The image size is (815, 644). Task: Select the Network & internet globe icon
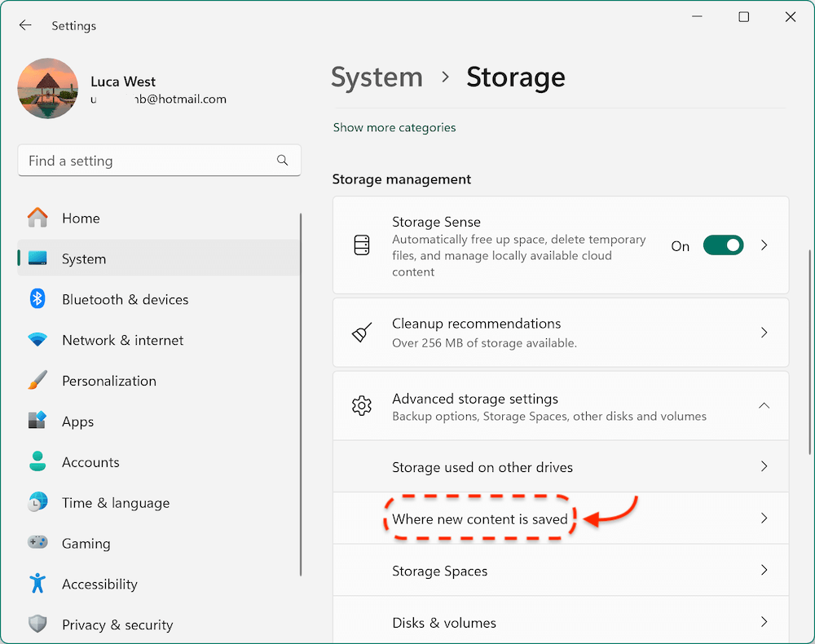click(37, 340)
